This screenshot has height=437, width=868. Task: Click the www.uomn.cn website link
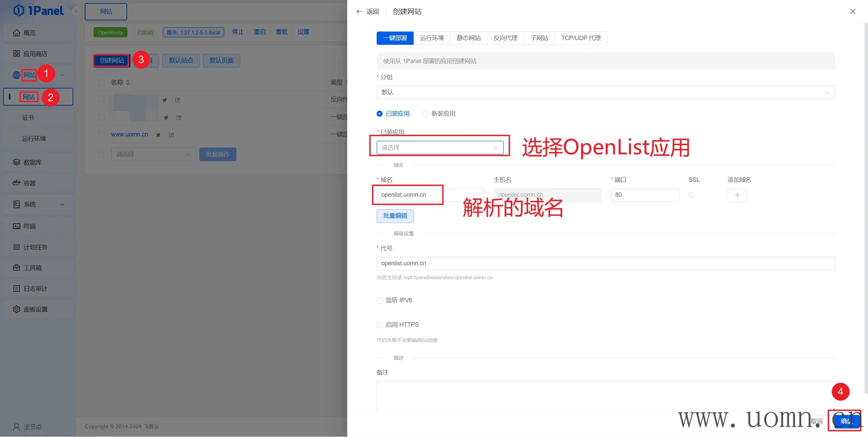click(x=130, y=134)
